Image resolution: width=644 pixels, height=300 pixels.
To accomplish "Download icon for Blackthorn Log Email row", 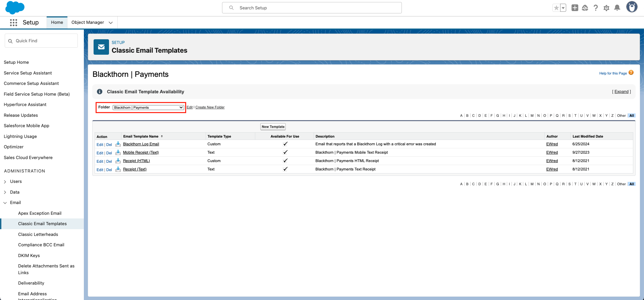I will [x=118, y=144].
